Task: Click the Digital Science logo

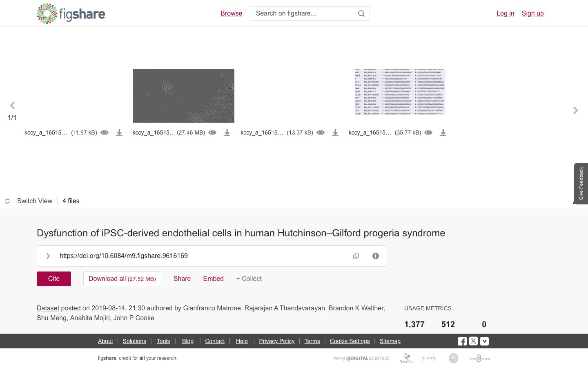Action: pos(361,358)
